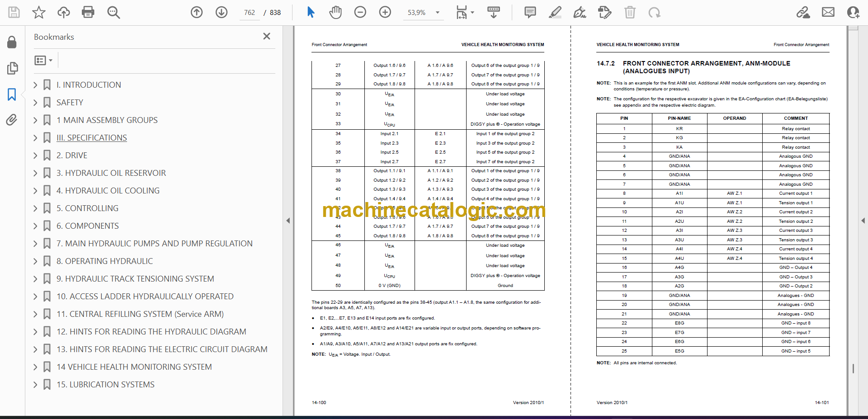Open the share with others person icon
The width and height of the screenshot is (868, 419).
853,12
